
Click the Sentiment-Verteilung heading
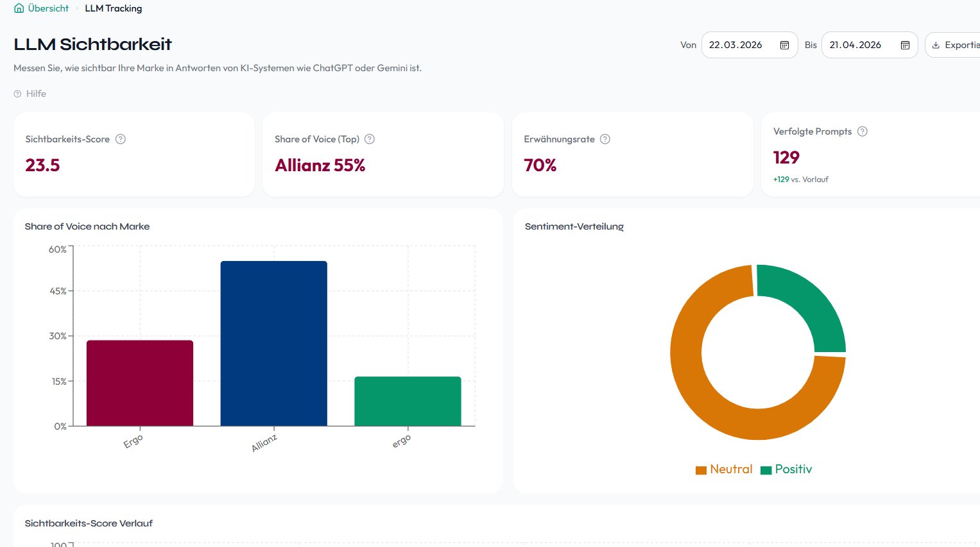(574, 226)
